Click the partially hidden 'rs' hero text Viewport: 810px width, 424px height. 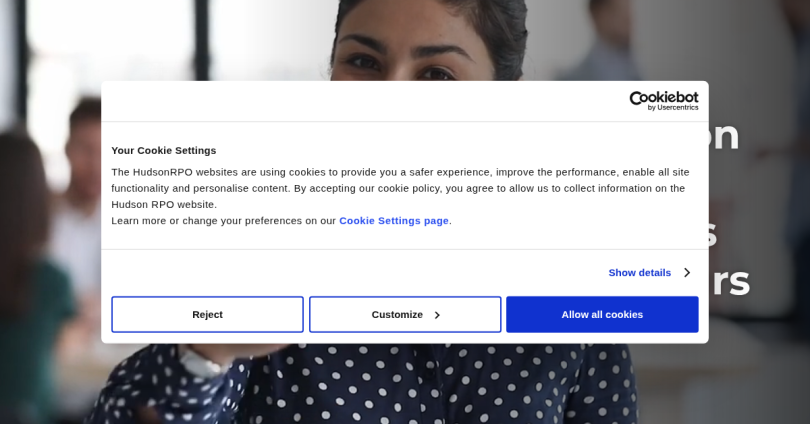(731, 282)
